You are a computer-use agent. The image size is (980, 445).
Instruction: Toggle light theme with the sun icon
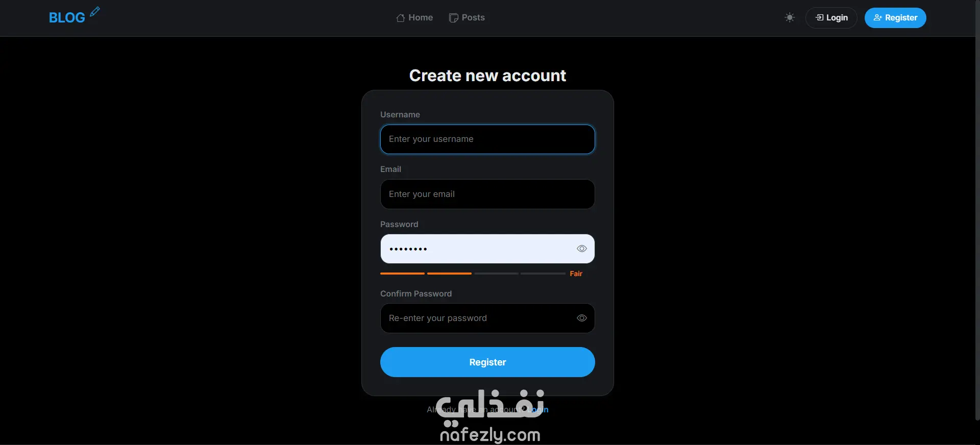click(x=790, y=18)
